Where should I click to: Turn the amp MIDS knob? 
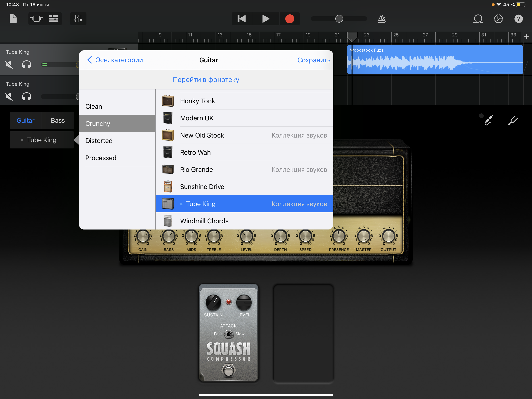pos(191,237)
